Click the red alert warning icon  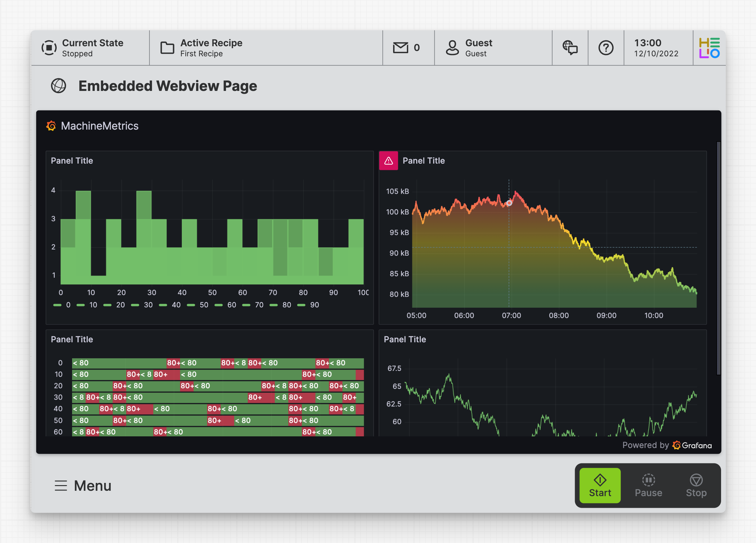pyautogui.click(x=388, y=161)
